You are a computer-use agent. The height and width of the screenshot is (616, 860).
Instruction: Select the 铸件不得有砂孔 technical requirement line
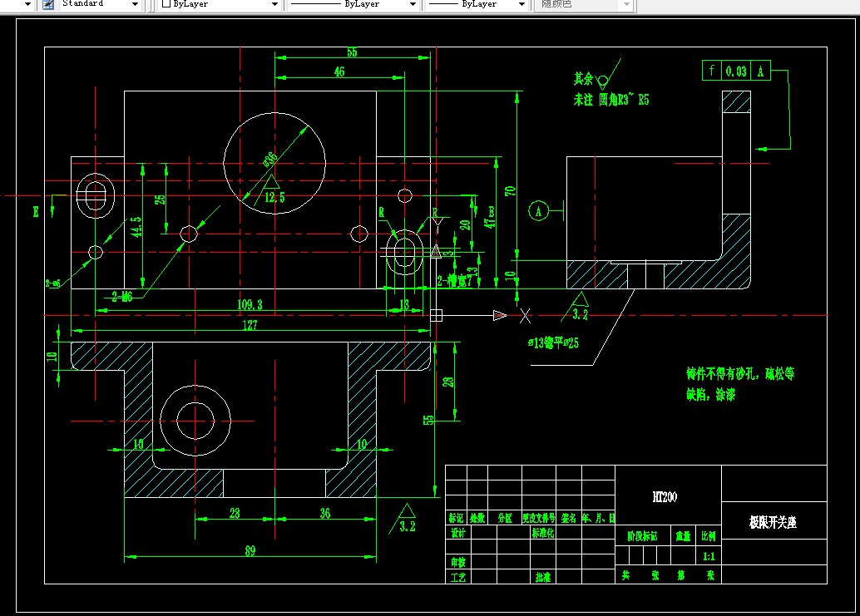click(x=740, y=374)
